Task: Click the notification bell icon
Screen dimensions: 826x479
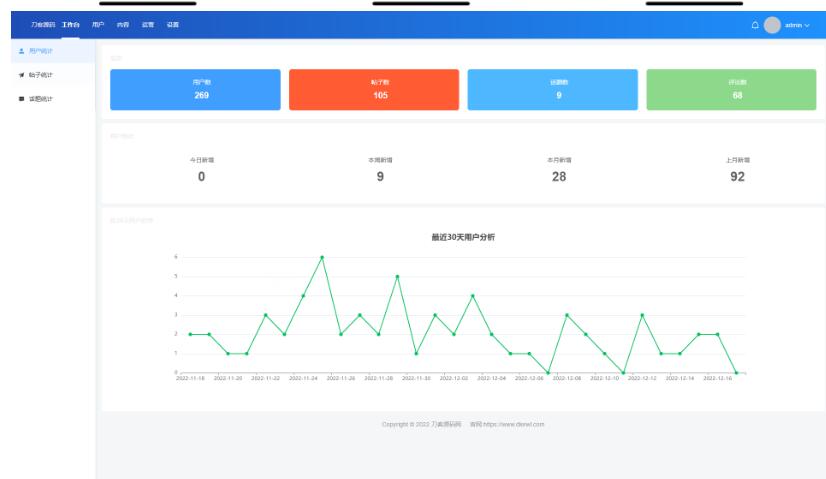Action: pyautogui.click(x=755, y=25)
